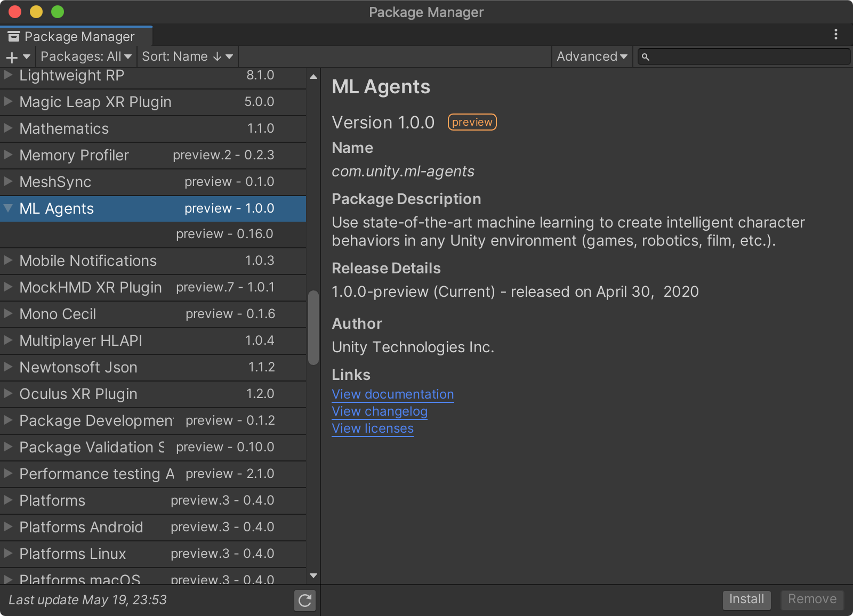
Task: Click the package search input field
Action: 743,56
